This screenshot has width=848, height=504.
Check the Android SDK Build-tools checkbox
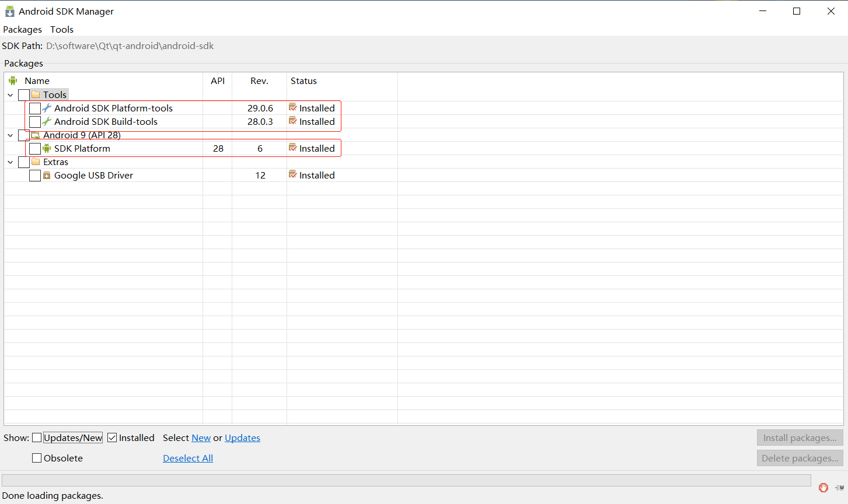click(x=35, y=121)
